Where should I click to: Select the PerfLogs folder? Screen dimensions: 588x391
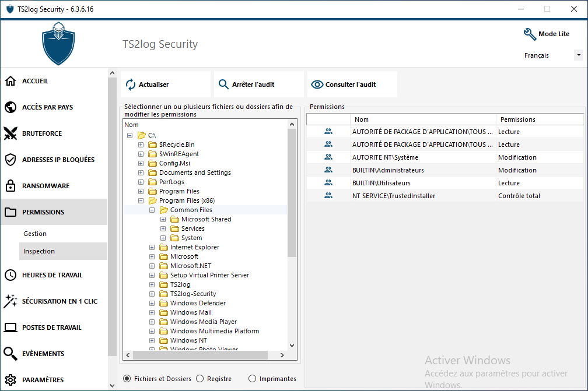point(171,182)
